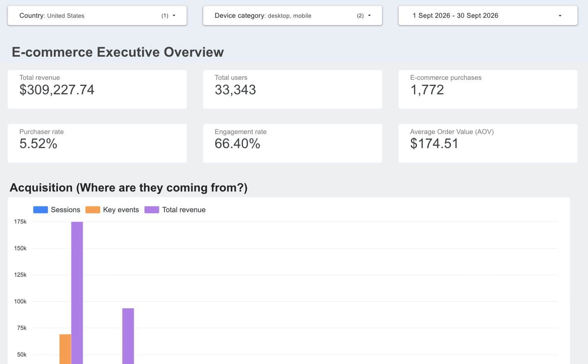Select the Average Order Value $174.51

pyautogui.click(x=434, y=144)
